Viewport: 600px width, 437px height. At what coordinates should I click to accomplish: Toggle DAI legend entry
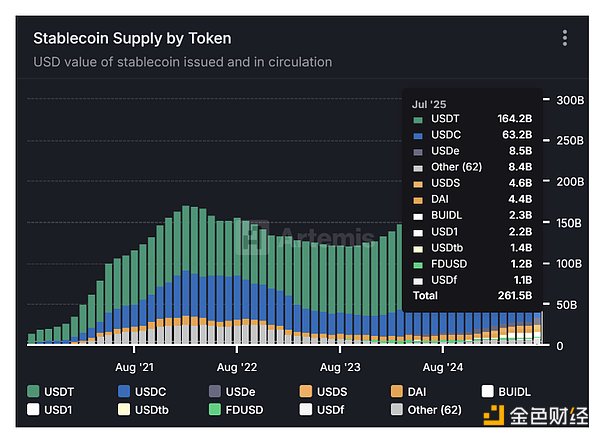point(409,391)
